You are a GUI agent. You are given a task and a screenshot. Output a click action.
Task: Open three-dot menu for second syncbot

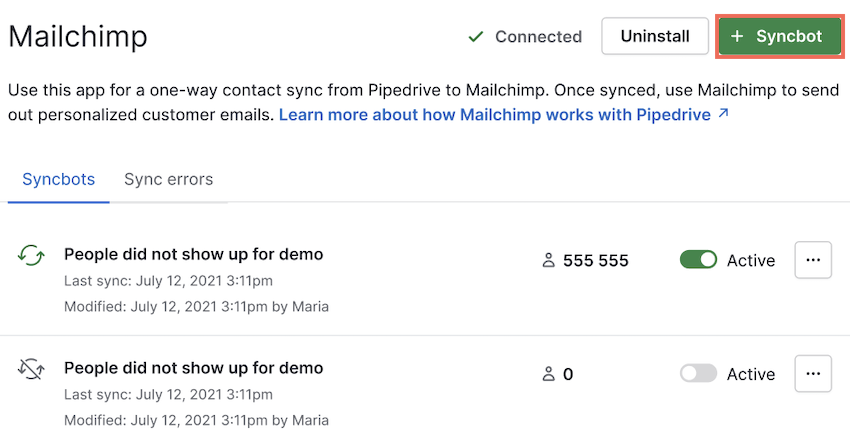pos(813,374)
